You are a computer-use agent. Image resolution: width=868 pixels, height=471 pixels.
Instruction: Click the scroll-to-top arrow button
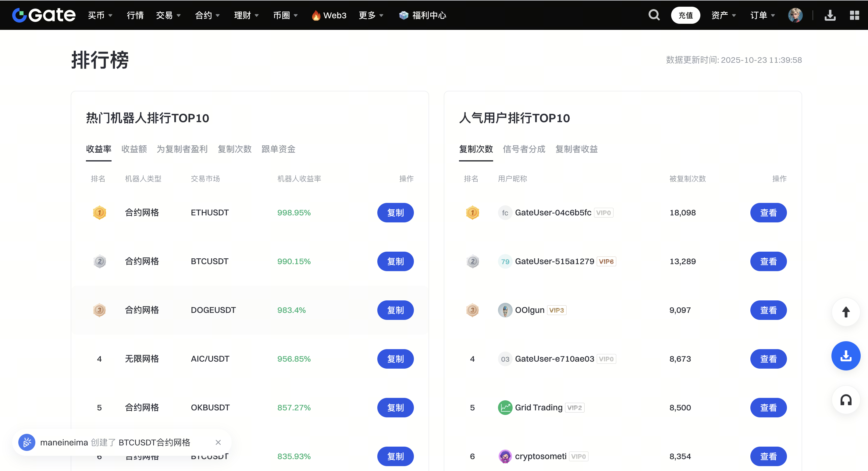click(x=845, y=312)
